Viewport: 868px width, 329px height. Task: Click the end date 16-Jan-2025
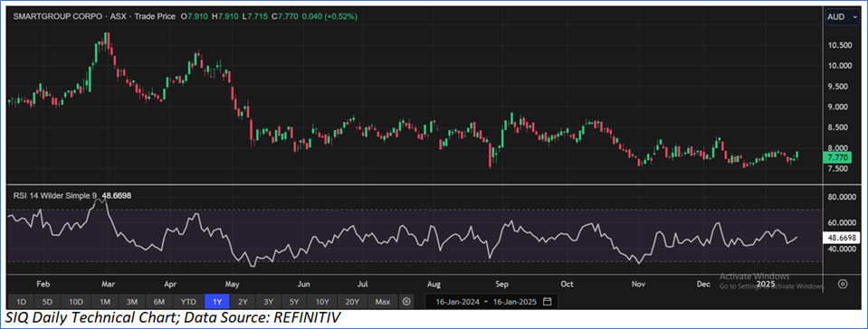[514, 302]
